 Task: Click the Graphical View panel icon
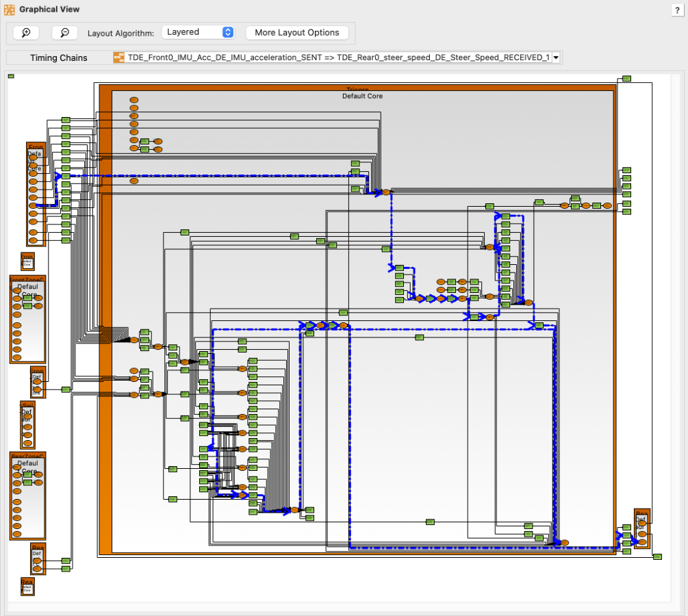pyautogui.click(x=9, y=9)
